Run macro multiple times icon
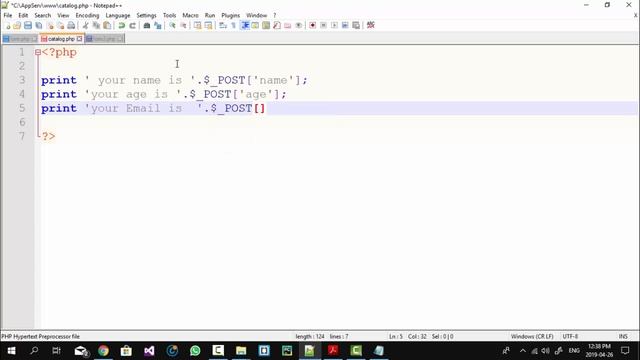 (345, 25)
